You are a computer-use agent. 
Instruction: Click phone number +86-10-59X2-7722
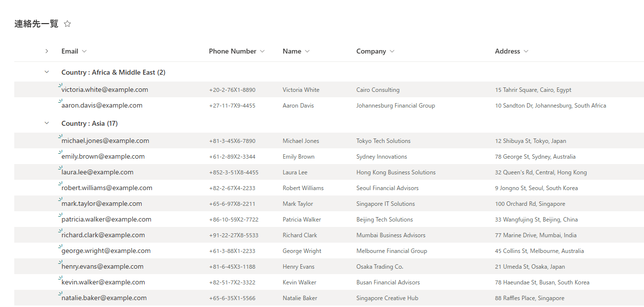234,220
